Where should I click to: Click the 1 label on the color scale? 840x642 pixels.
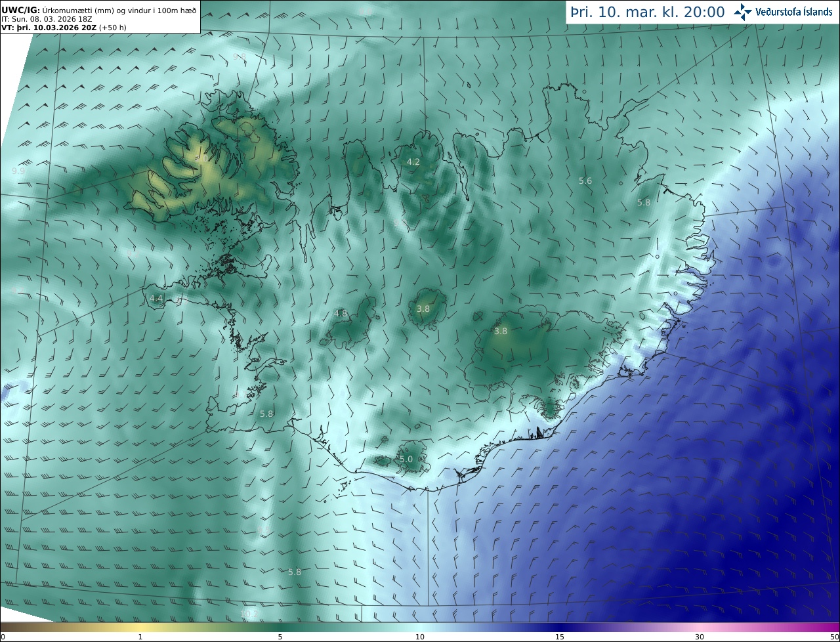pyautogui.click(x=140, y=637)
